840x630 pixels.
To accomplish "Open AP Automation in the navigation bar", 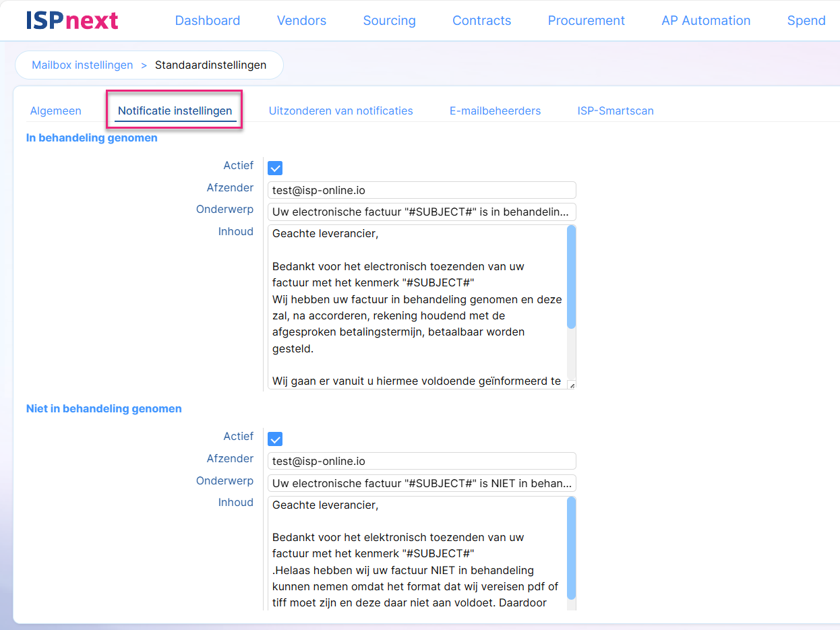I will point(706,21).
